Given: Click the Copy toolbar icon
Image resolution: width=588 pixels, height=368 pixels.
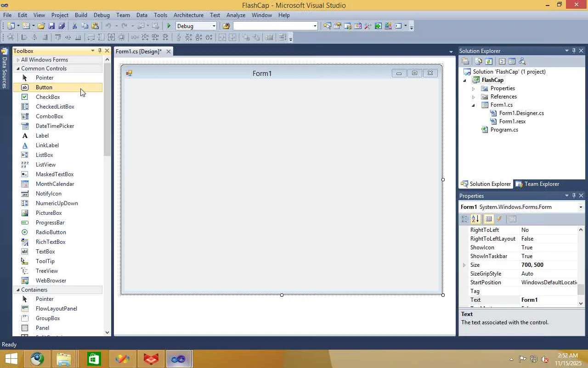Looking at the screenshot, I should (85, 26).
